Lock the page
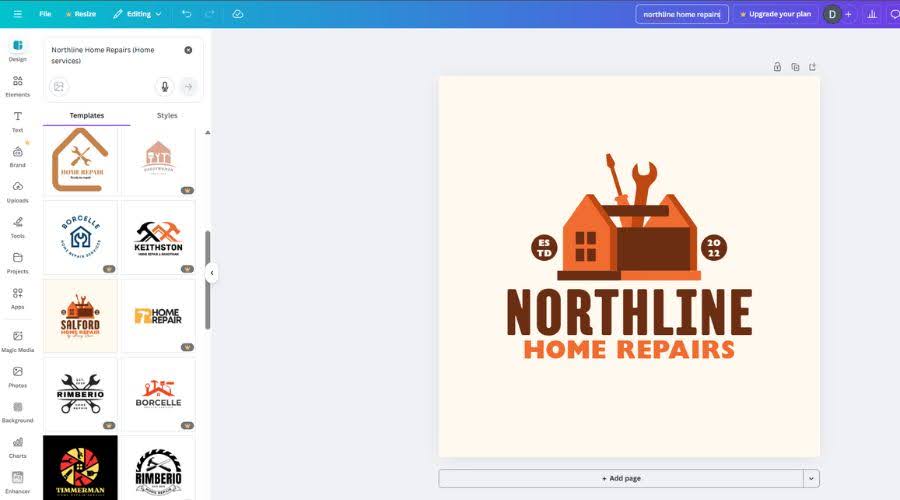The height and width of the screenshot is (500, 900). (x=777, y=67)
